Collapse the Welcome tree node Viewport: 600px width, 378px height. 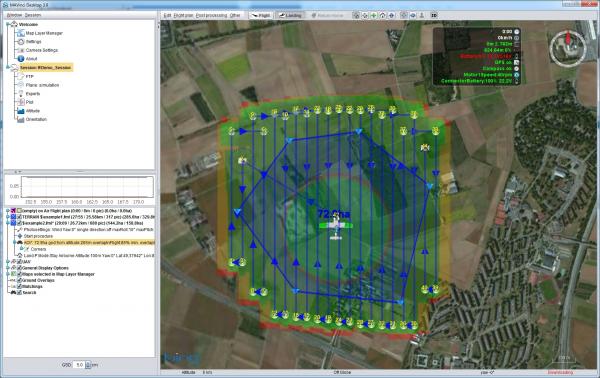[8, 24]
